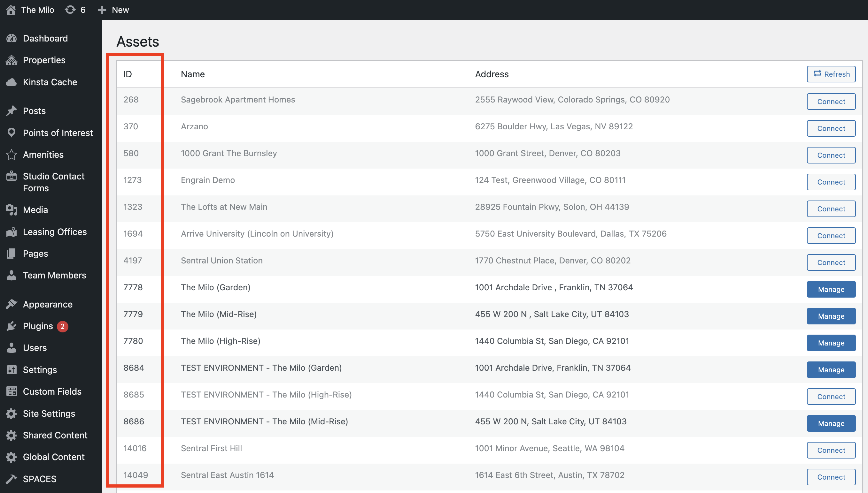The height and width of the screenshot is (493, 868).
Task: Click the New link in admin bar
Action: point(120,10)
